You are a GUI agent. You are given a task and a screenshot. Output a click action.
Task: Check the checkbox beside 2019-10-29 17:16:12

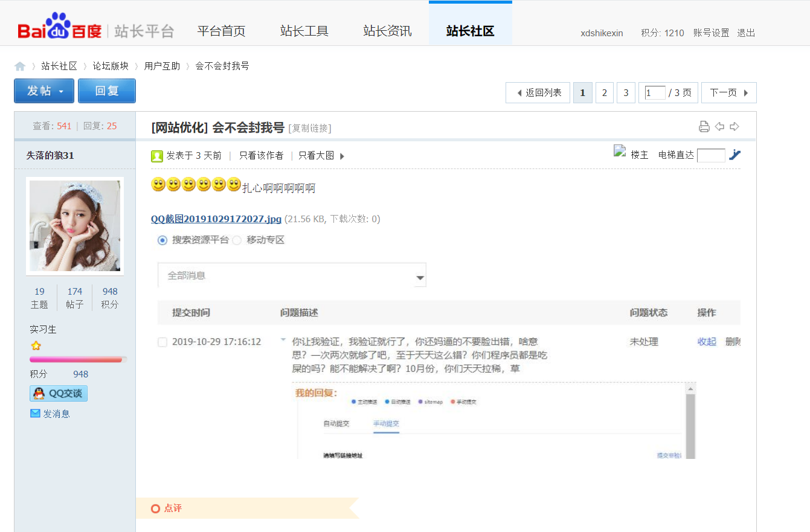tap(162, 341)
